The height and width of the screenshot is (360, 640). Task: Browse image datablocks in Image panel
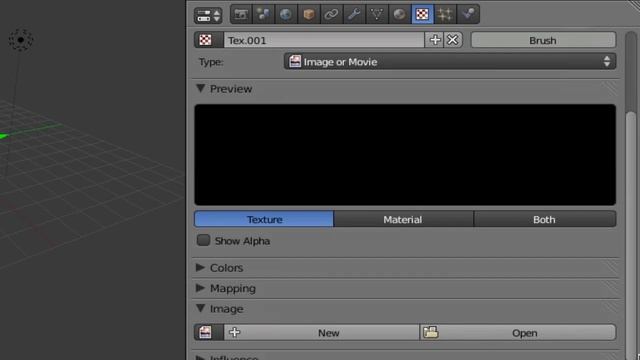[x=209, y=332]
